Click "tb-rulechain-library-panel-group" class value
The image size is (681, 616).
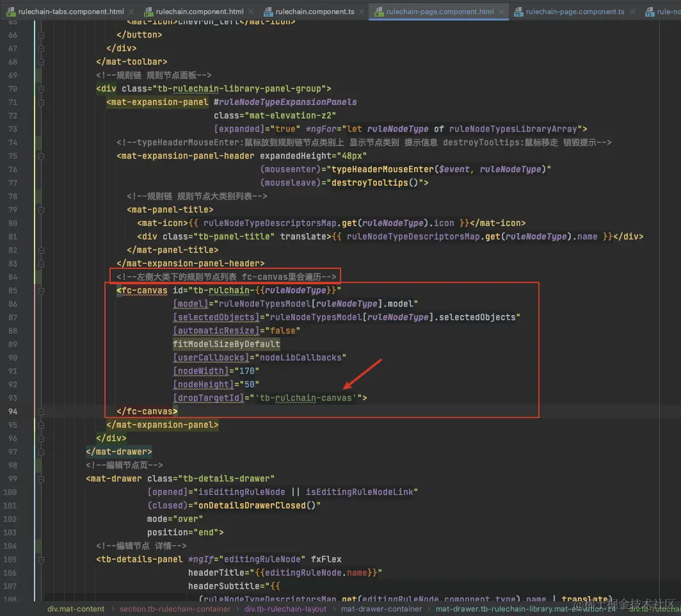[x=239, y=88]
